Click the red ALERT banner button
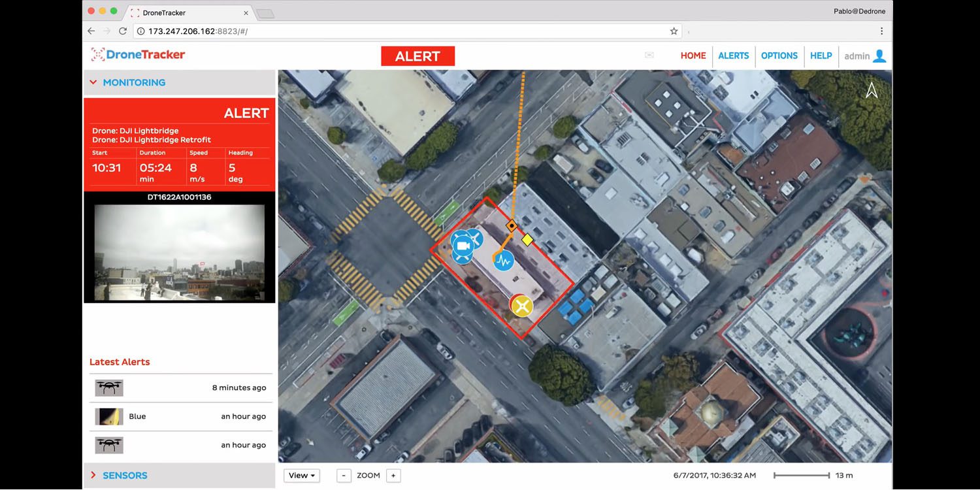980x490 pixels. 417,56
